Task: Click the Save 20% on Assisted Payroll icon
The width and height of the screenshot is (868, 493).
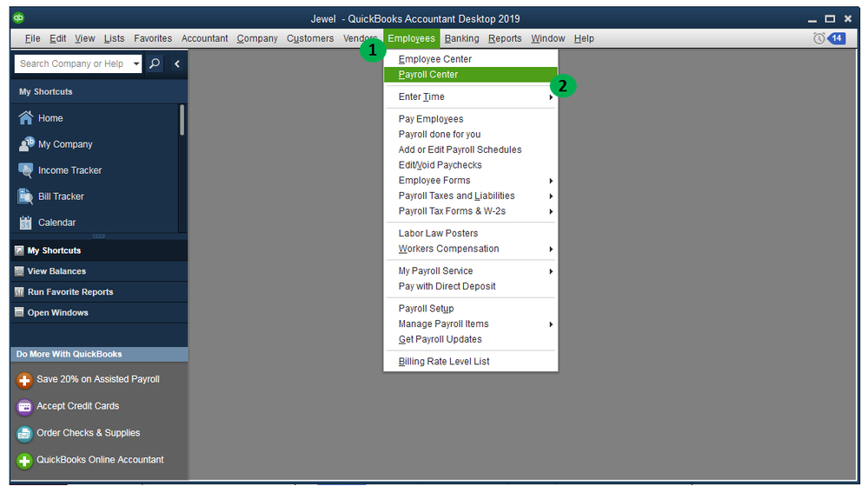Action: click(24, 380)
